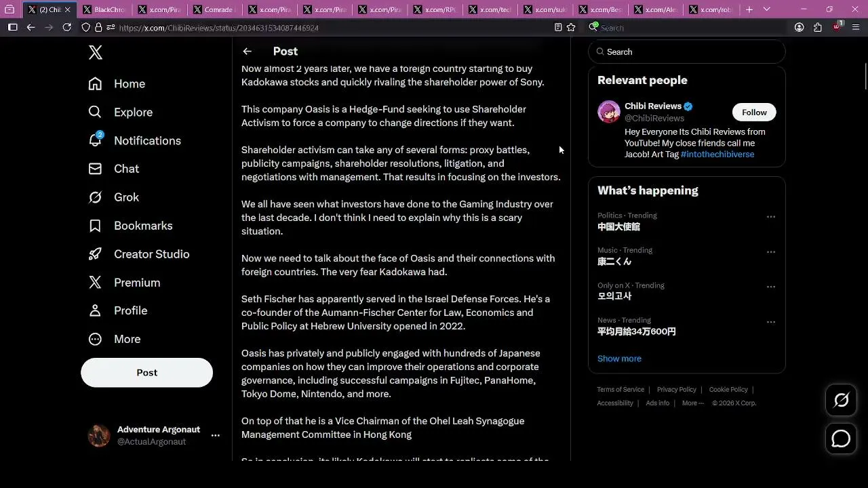868x488 pixels.
Task: Switch to the x.com/Bes browser tab
Action: (x=599, y=9)
